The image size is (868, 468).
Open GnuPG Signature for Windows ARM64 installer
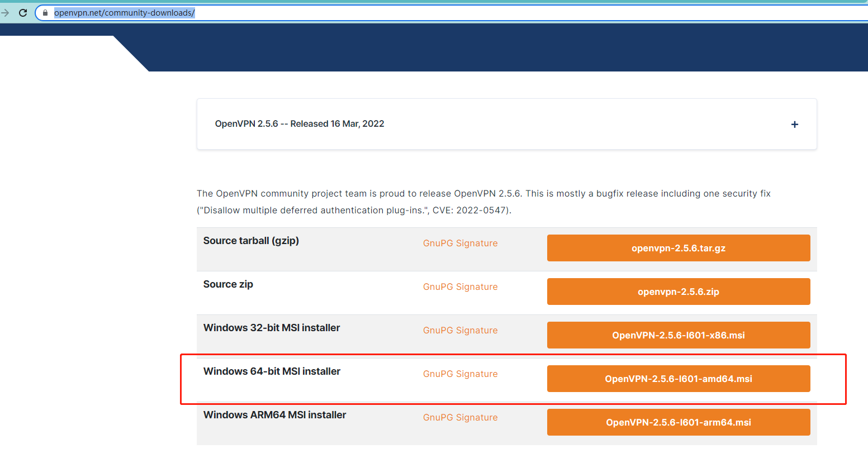click(460, 418)
